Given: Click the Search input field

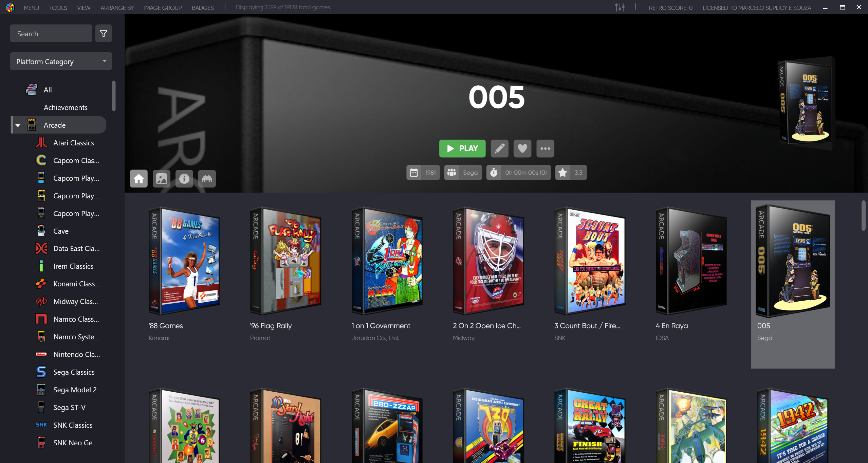Looking at the screenshot, I should pos(51,33).
